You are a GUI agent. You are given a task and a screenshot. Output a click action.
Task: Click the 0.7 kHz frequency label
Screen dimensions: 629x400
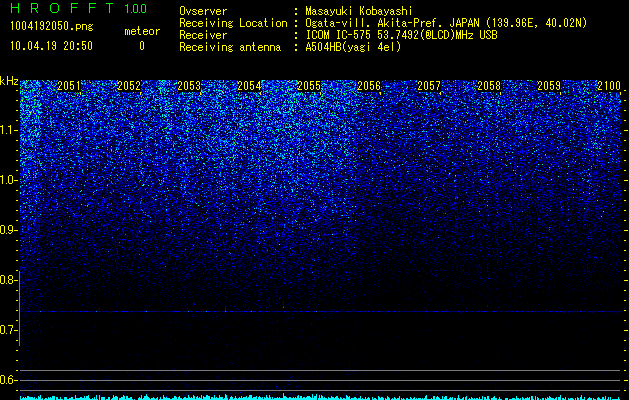8,330
